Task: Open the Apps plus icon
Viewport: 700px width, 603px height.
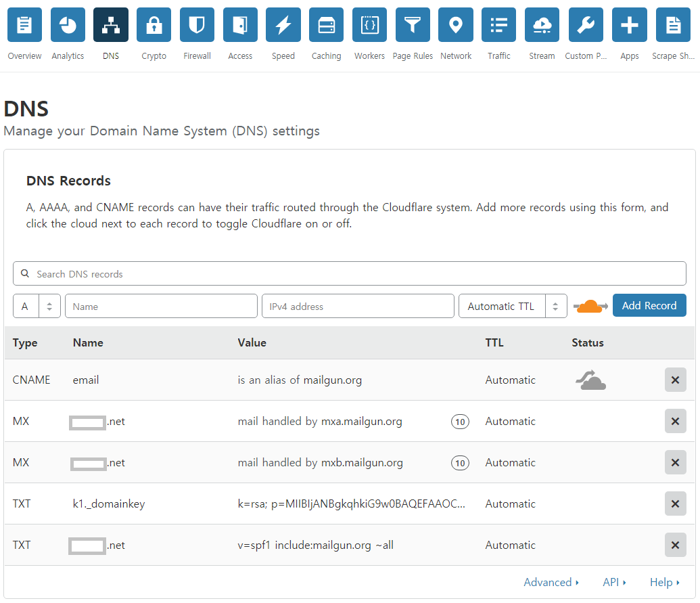Action: coord(630,24)
